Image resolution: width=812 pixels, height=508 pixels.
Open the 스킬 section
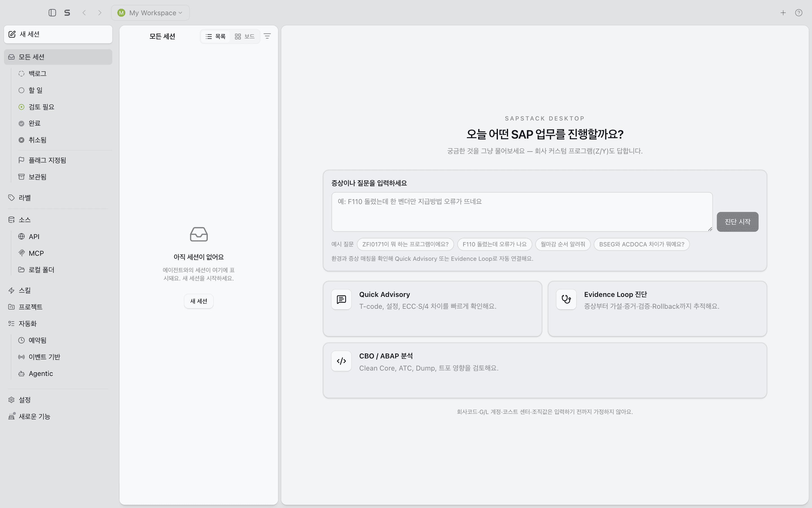click(58, 290)
